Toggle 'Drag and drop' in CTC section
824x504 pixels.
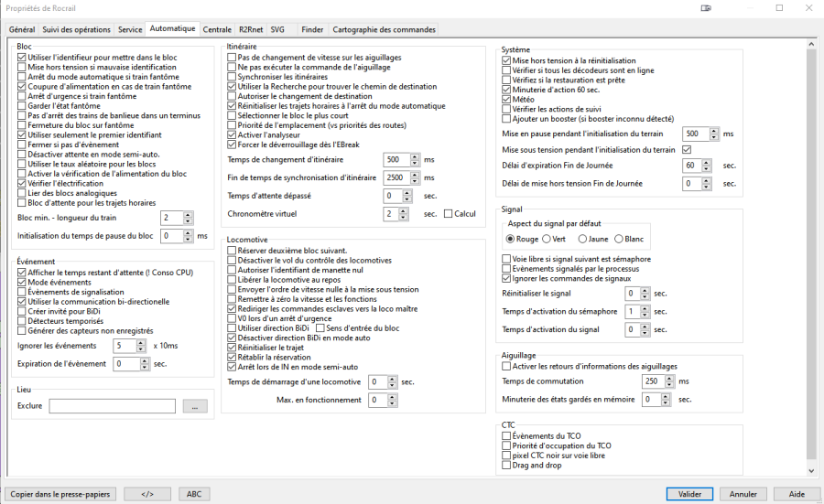coord(506,465)
